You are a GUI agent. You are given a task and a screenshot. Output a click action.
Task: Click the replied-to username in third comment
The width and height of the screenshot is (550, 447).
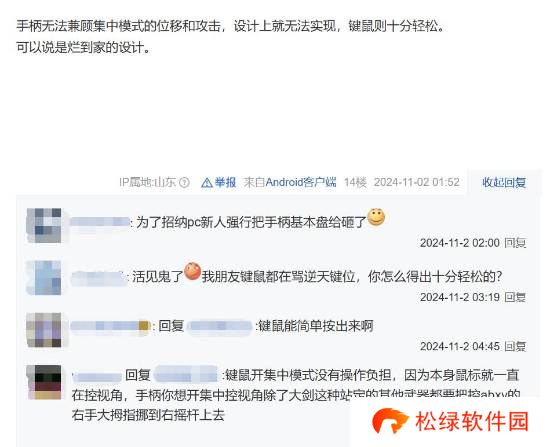[x=219, y=326]
